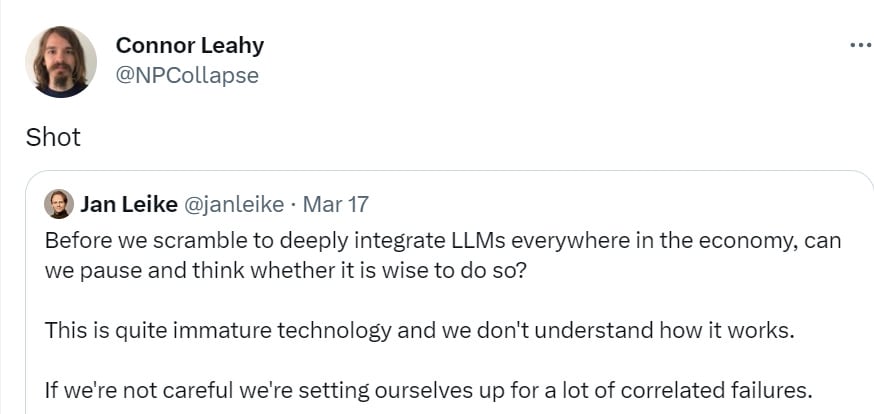Click the 'correlated failures' sentence
The width and height of the screenshot is (874, 414).
coord(427,391)
